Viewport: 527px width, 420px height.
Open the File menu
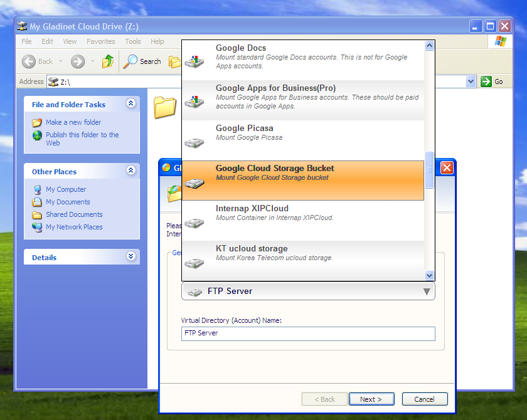coord(26,41)
